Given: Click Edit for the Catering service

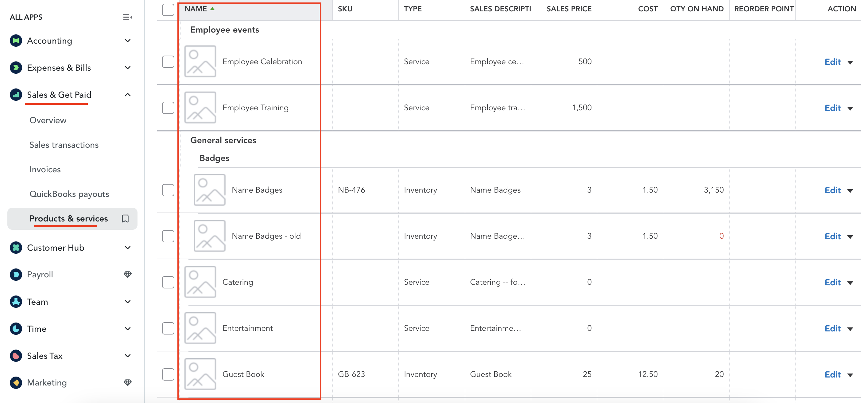Looking at the screenshot, I should pos(832,282).
